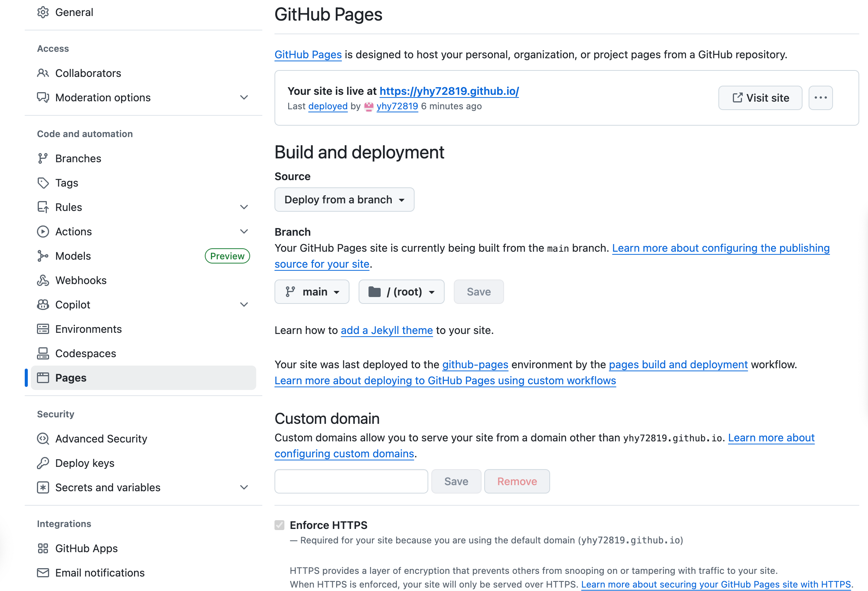Click the Visit site button
This screenshot has height=591, width=868.
coord(760,98)
